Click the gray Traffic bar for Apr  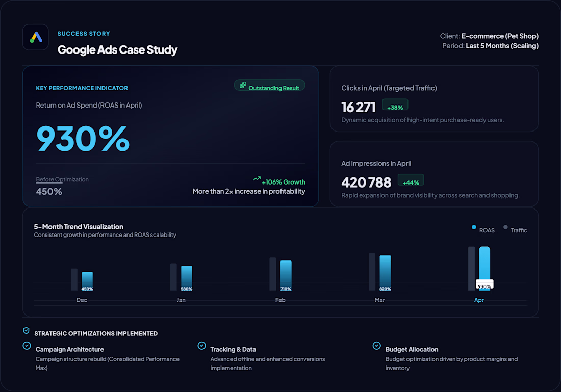click(x=472, y=268)
